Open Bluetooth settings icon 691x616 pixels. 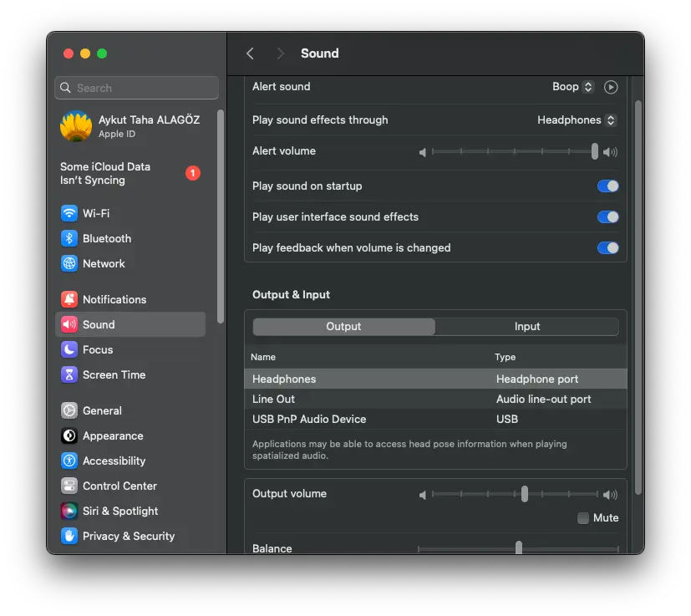point(69,238)
